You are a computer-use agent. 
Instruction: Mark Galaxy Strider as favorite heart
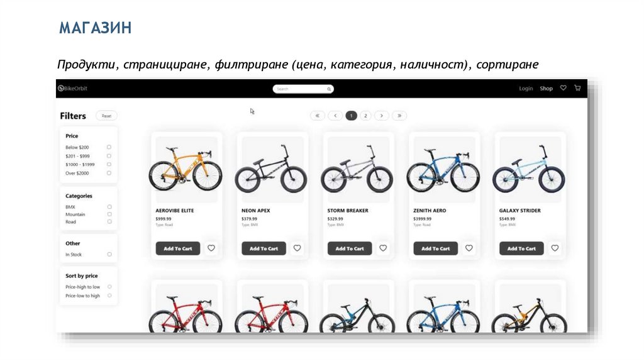[555, 248]
